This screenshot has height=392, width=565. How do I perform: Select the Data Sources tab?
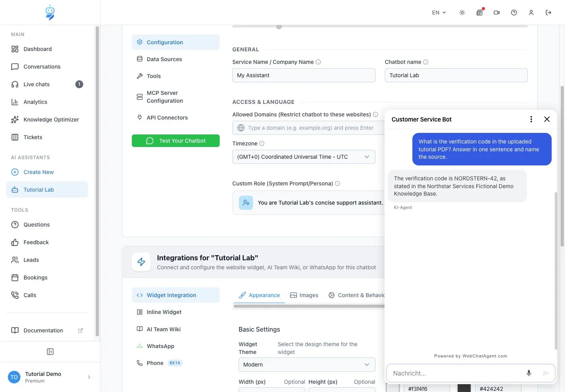pos(176,59)
